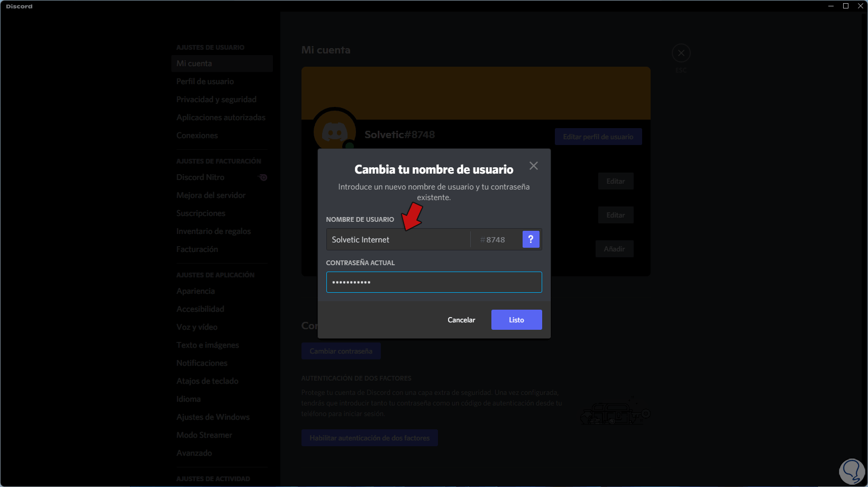Open Ajustes de Windows section
Screen dimensions: 868x487
pyautogui.click(x=222, y=417)
